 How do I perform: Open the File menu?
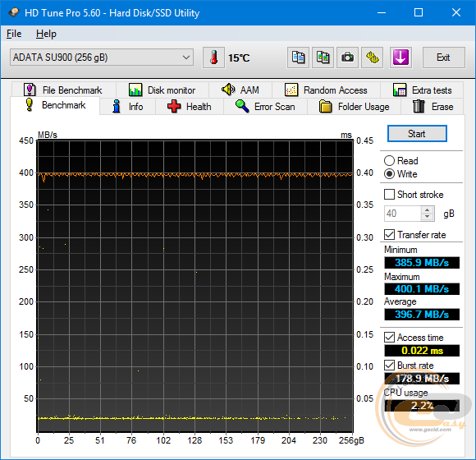click(14, 34)
